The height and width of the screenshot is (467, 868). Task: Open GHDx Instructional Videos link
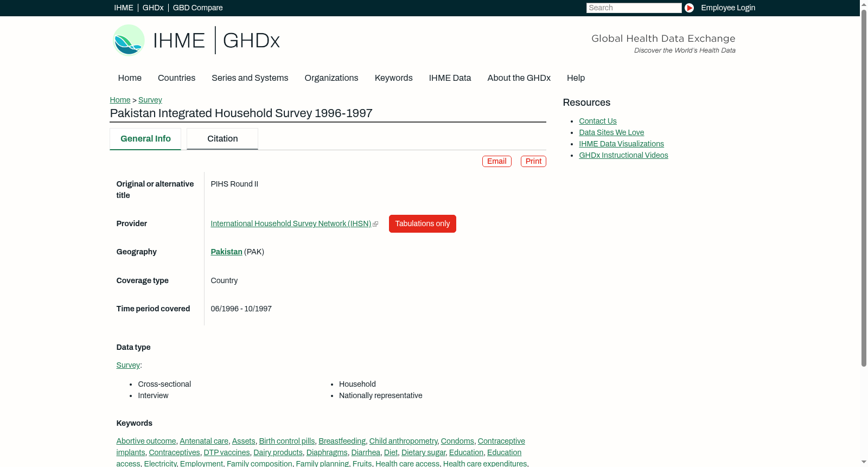coord(623,155)
